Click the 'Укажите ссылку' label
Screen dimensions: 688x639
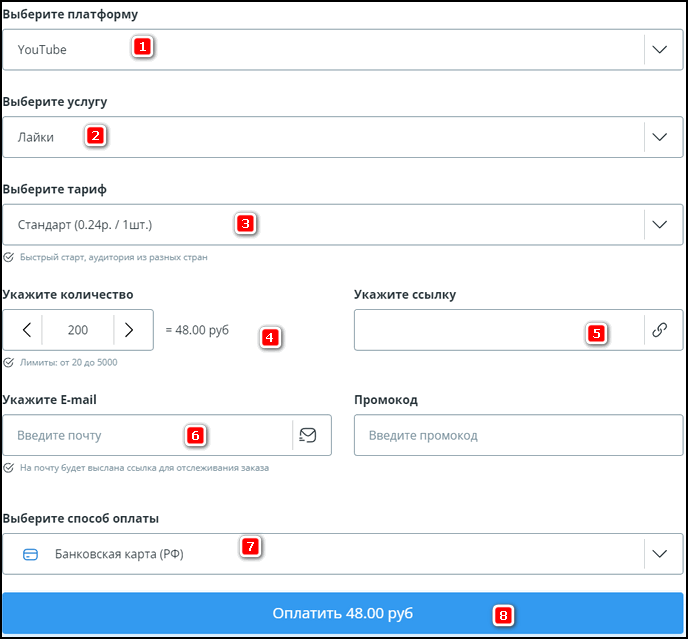(x=405, y=294)
